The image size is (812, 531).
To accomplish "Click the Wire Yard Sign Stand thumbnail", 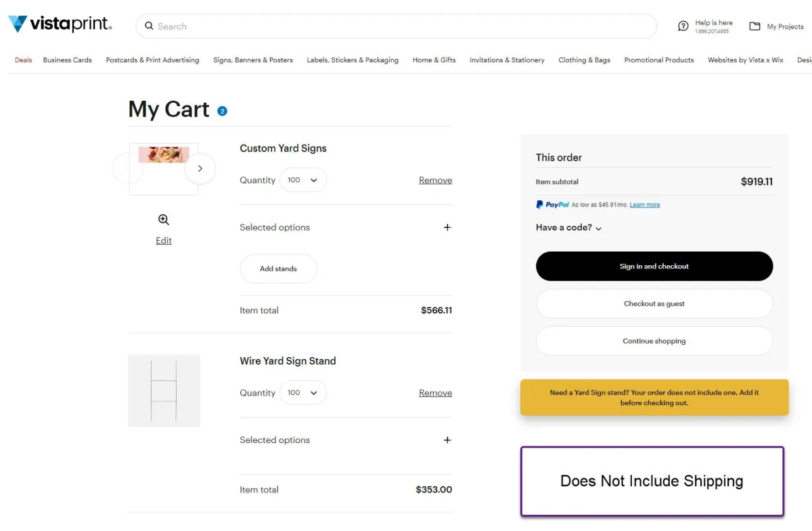I will pos(164,390).
